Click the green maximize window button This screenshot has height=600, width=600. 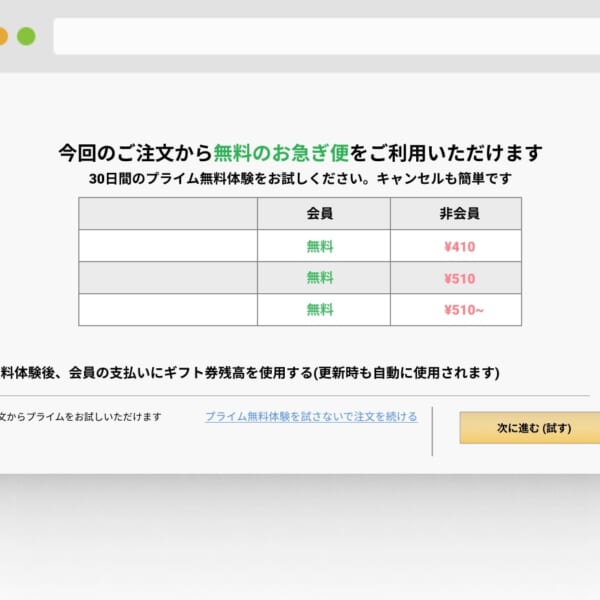(26, 36)
